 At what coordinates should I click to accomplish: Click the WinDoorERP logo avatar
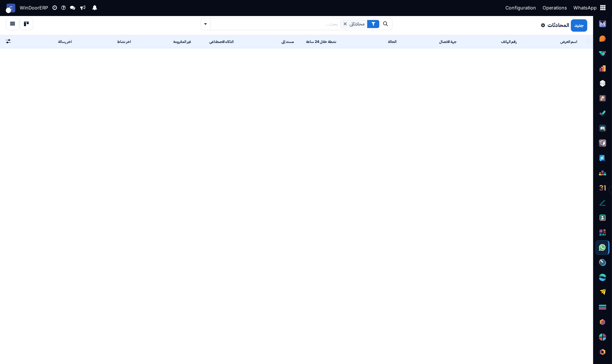coord(11,8)
